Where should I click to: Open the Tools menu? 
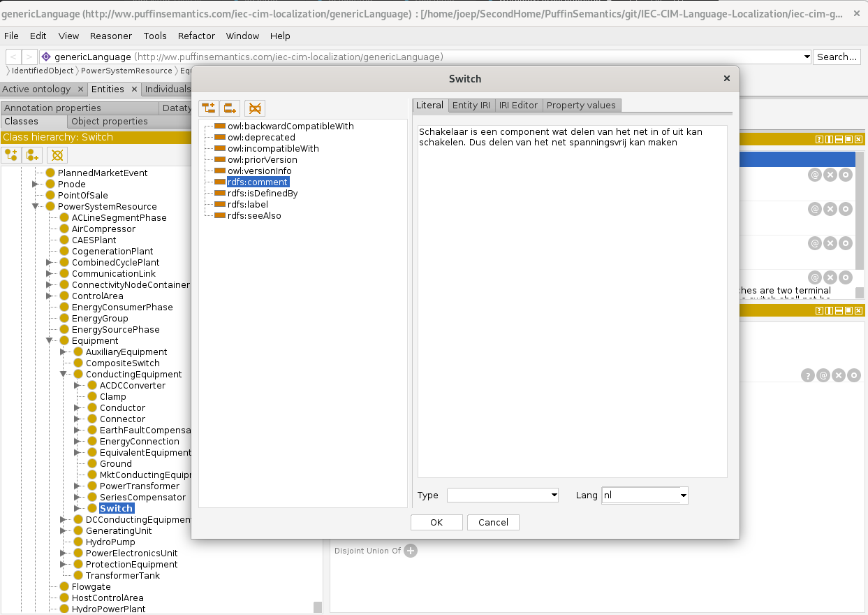(x=155, y=36)
